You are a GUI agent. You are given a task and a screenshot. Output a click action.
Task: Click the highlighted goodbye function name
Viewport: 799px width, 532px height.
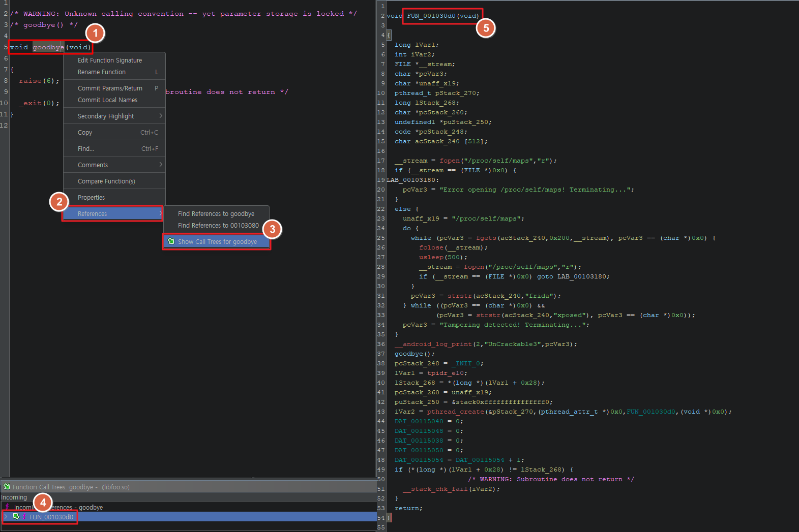(48, 47)
